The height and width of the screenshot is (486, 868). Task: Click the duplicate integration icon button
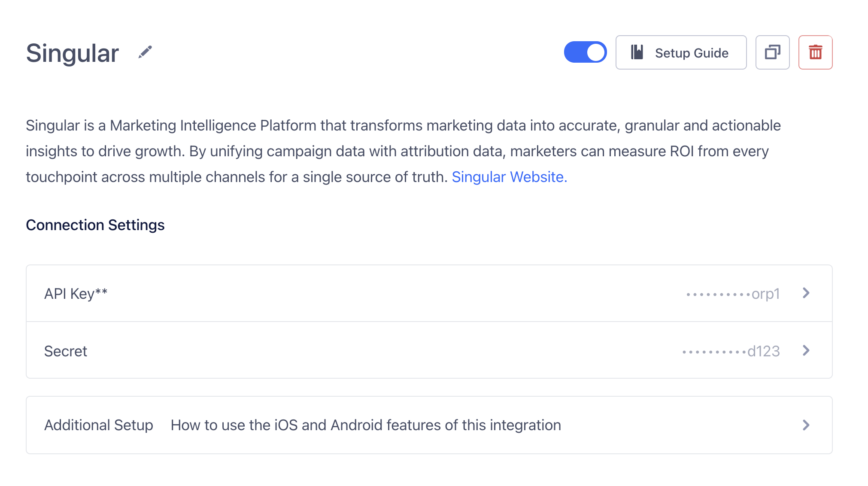772,52
